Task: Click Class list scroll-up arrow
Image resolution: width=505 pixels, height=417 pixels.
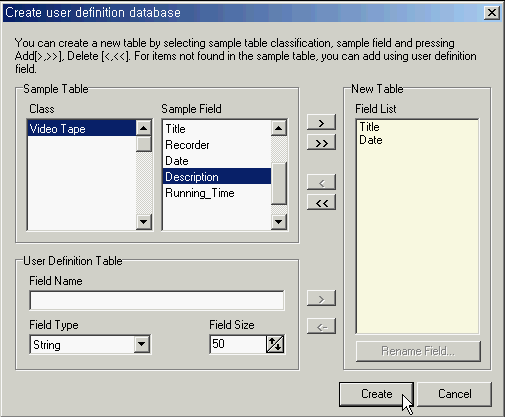Action: [144, 128]
